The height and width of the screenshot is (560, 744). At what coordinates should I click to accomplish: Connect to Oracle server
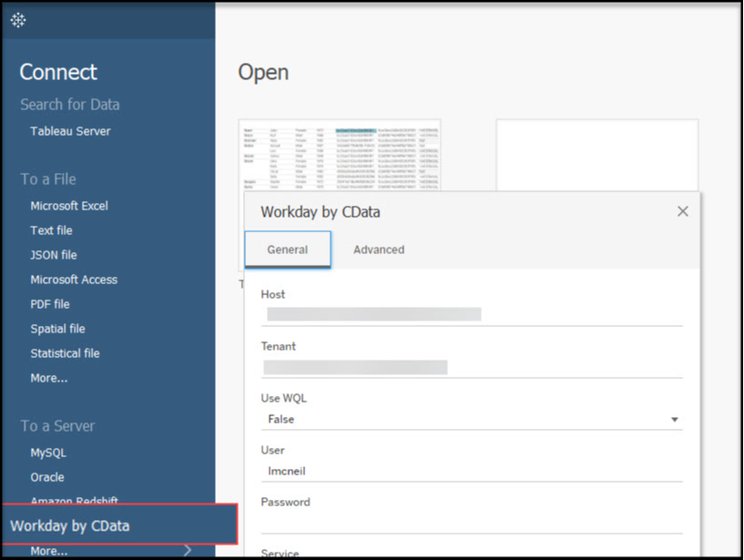(x=47, y=477)
